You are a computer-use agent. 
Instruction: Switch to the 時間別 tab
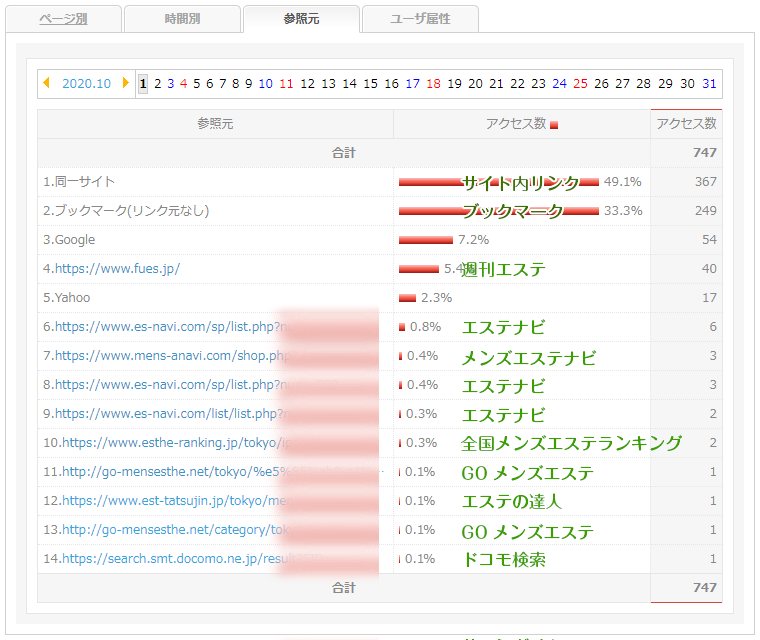tap(182, 19)
